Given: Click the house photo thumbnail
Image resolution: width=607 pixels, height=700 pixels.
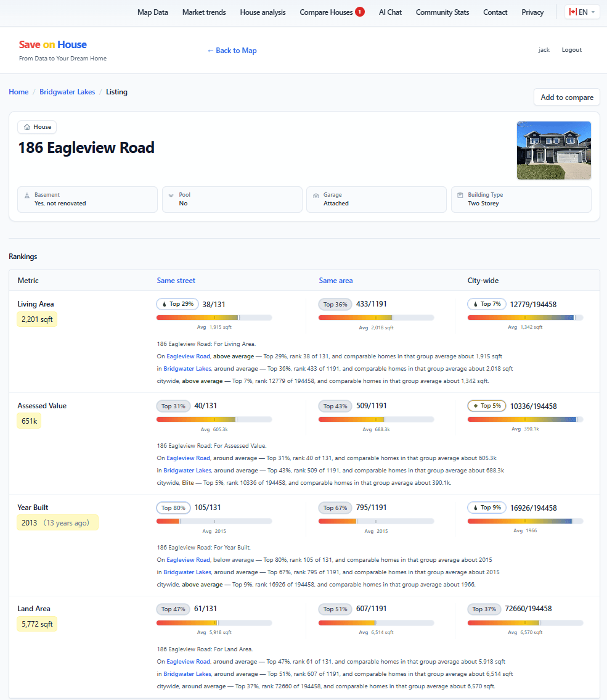Looking at the screenshot, I should click(x=553, y=150).
